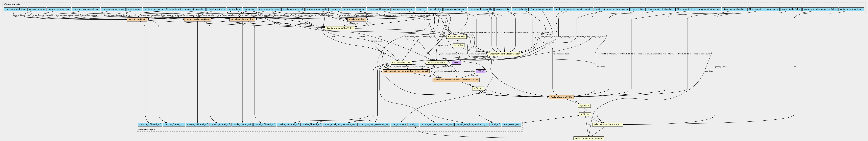Click the pindel_unfiltered_vcf output node
Screen dimensions: 868x141
pyautogui.click(x=265, y=124)
